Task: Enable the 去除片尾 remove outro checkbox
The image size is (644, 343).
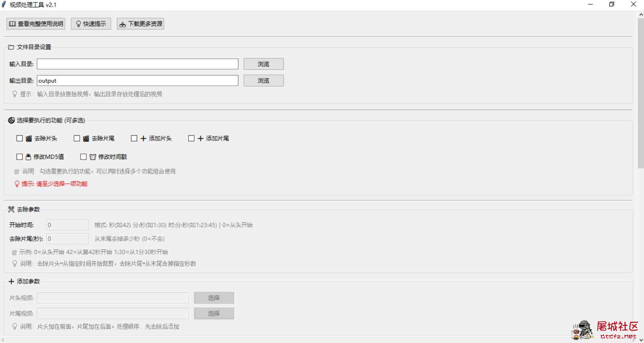Action: point(77,138)
